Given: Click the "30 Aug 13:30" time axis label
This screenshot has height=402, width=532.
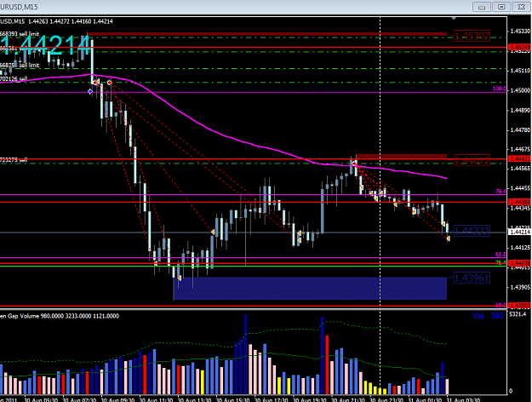Looking at the screenshot, I should [x=194, y=399].
